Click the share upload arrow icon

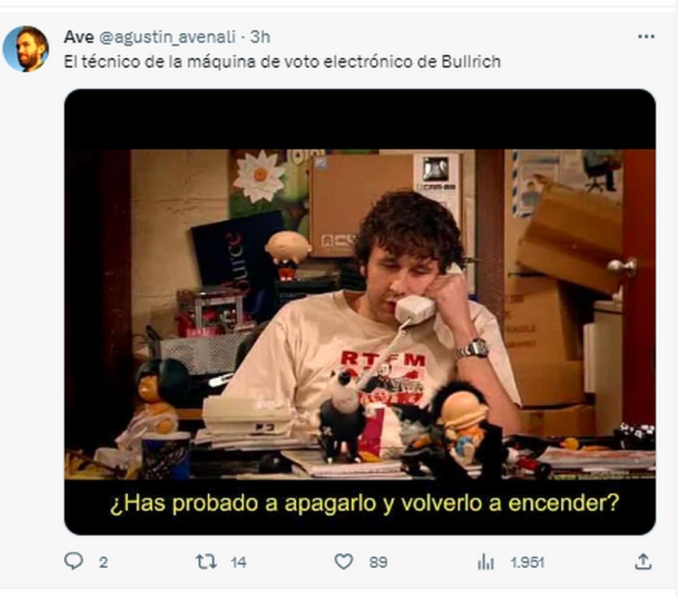coord(642,562)
